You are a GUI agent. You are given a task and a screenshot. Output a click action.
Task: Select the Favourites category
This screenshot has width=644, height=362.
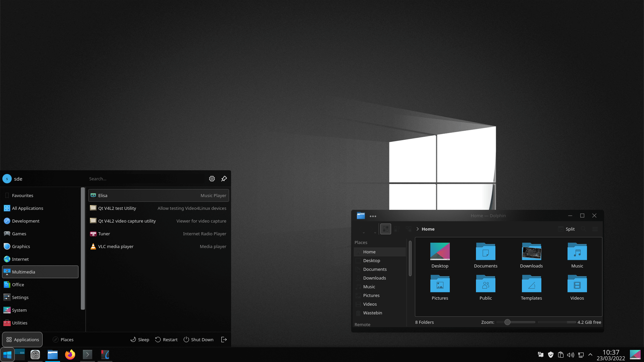click(x=40, y=195)
